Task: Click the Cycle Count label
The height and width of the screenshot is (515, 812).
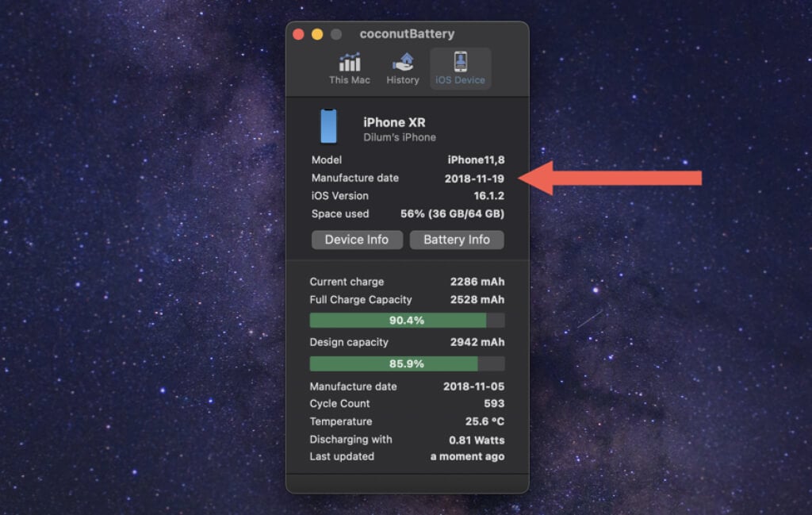Action: tap(339, 404)
